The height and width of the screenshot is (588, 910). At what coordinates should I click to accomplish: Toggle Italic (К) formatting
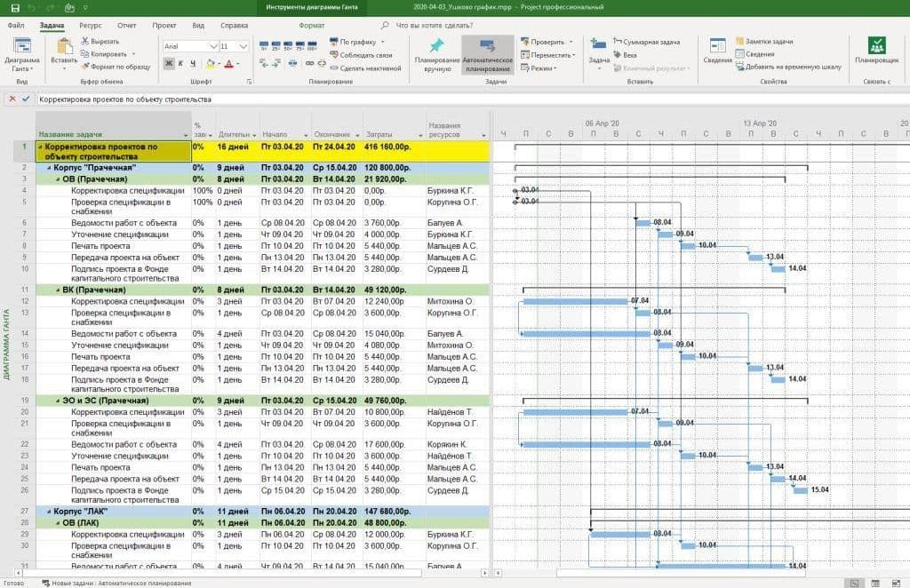click(x=180, y=64)
